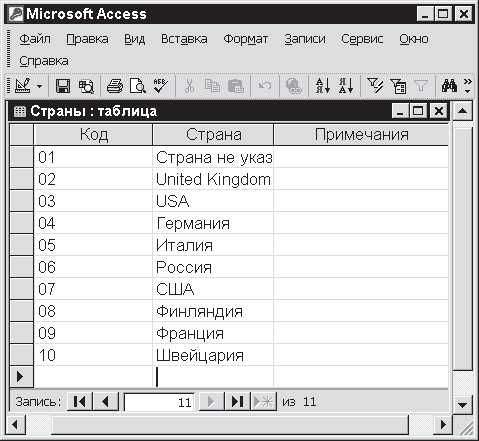
Task: Click the Save floppy disk icon
Action: [63, 86]
